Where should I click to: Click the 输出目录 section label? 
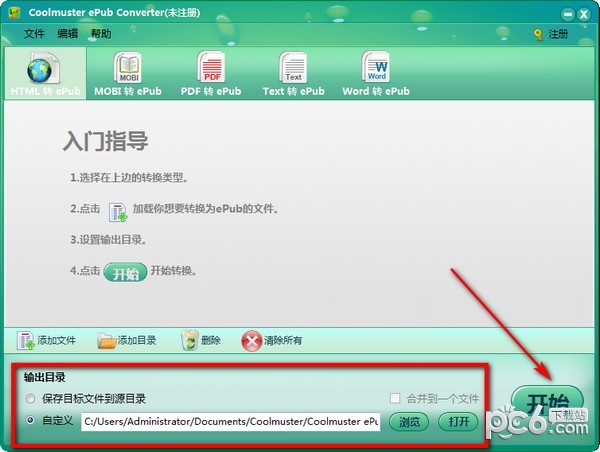point(44,377)
